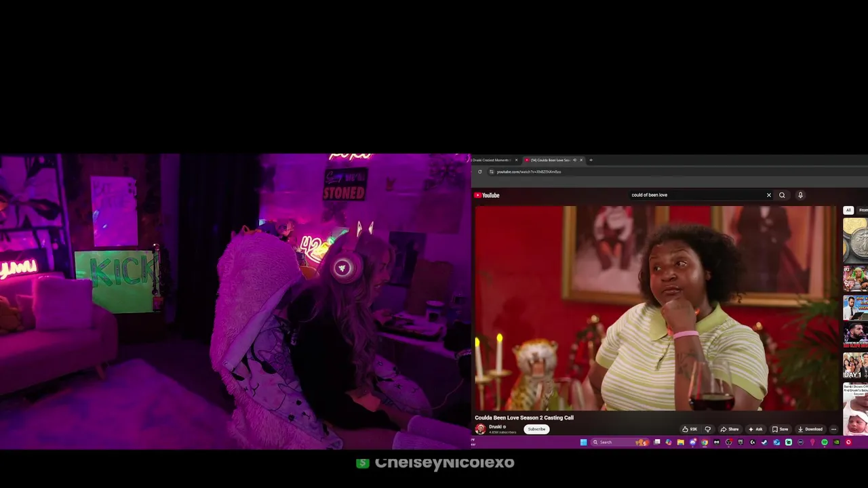The image size is (868, 488).
Task: Open Discord from the taskbar
Action: (x=692, y=442)
